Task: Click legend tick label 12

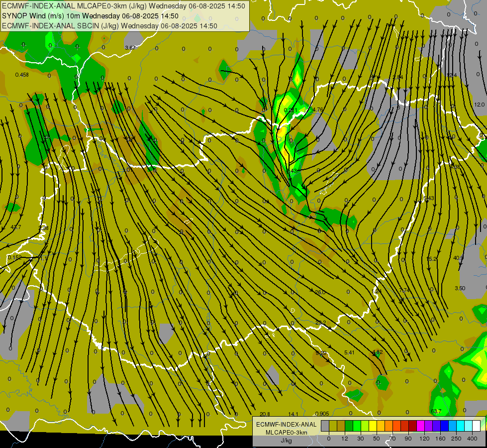Action: click(345, 439)
